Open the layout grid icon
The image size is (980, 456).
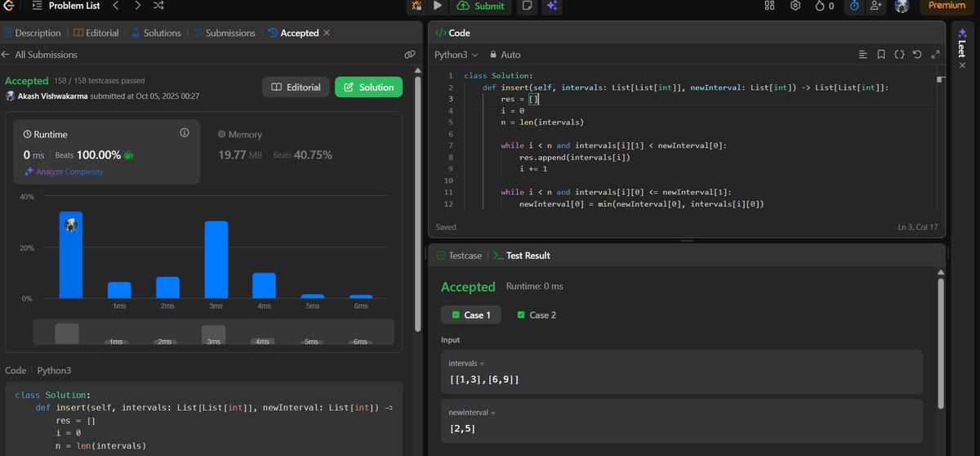(769, 6)
